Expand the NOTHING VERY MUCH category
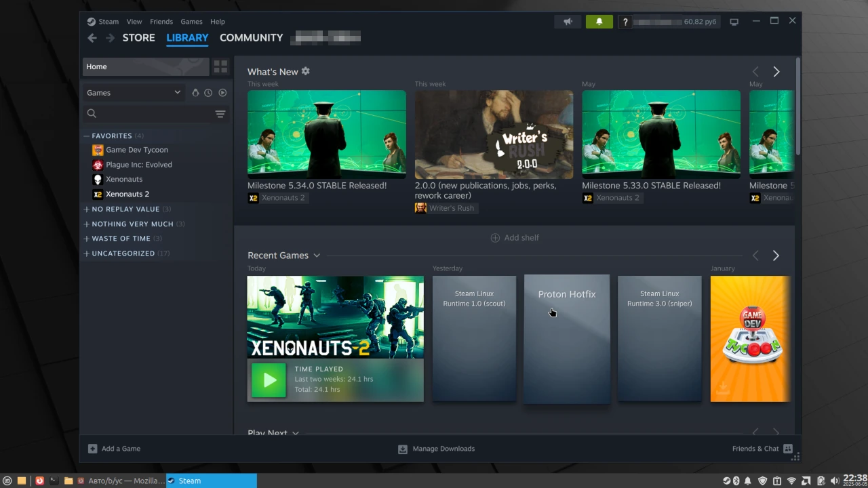Viewport: 868px width, 488px height. [x=134, y=224]
